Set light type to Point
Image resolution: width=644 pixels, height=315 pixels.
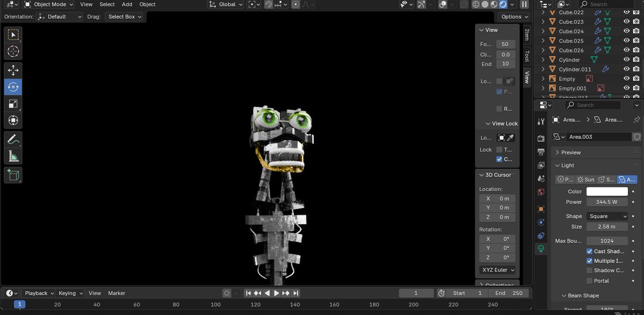point(566,180)
